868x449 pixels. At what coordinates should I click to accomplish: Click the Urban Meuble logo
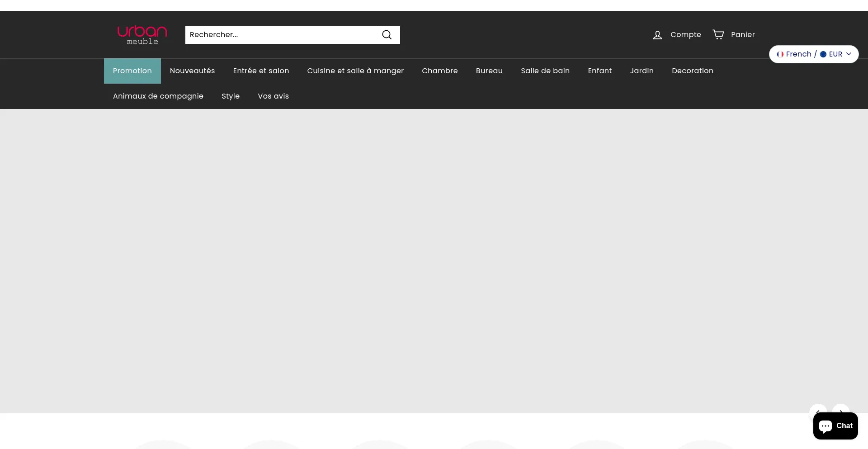point(142,35)
